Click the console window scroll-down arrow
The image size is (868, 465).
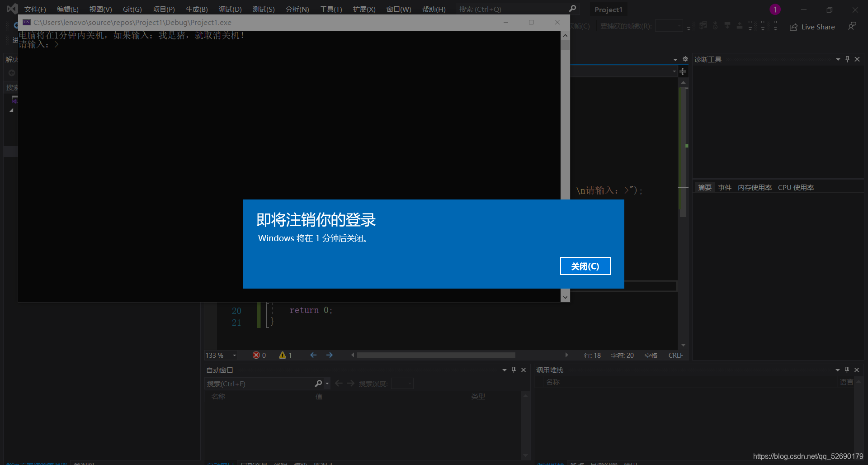(565, 297)
